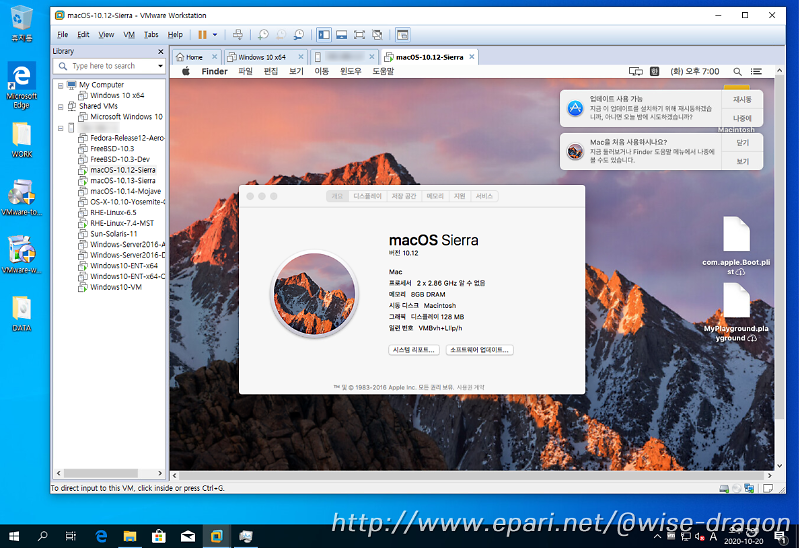Take a snapshot using the clock-plus icon
This screenshot has width=800, height=548.
(263, 35)
